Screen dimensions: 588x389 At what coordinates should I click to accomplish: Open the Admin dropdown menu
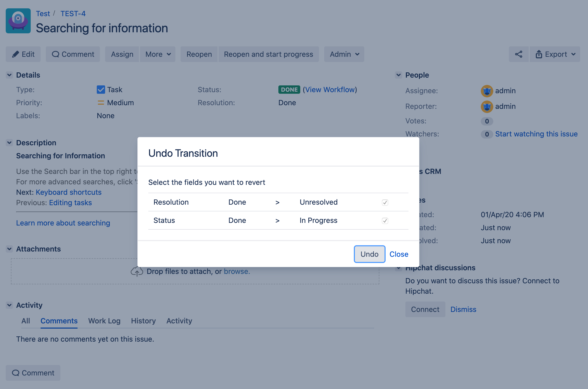[x=344, y=54]
